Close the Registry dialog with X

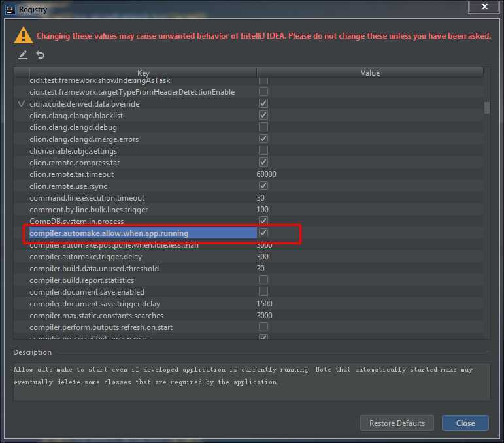[x=484, y=7]
